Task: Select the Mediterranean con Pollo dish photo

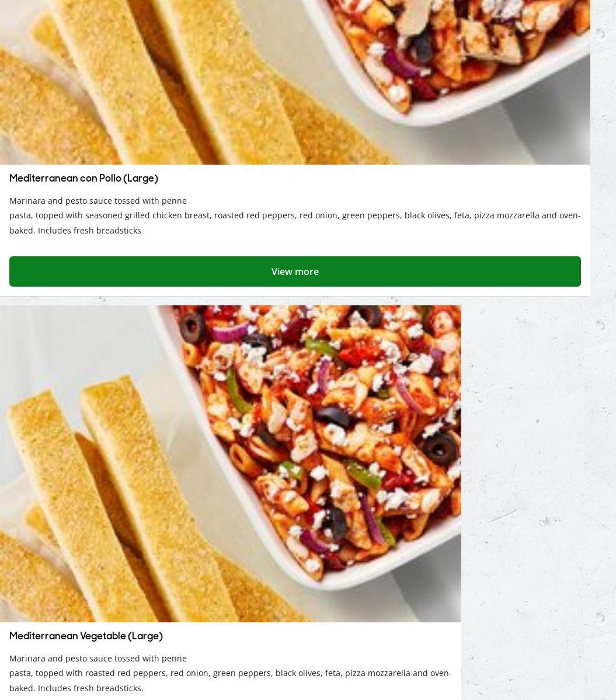Action: tap(295, 82)
